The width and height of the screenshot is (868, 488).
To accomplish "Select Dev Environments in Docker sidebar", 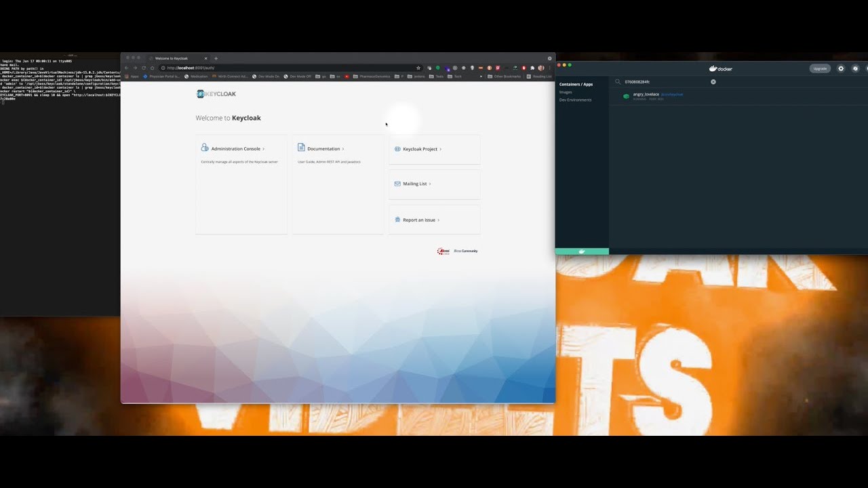I will click(x=575, y=100).
